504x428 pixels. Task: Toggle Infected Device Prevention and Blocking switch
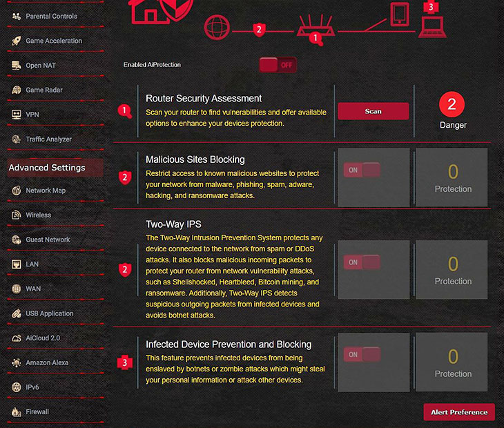[362, 354]
